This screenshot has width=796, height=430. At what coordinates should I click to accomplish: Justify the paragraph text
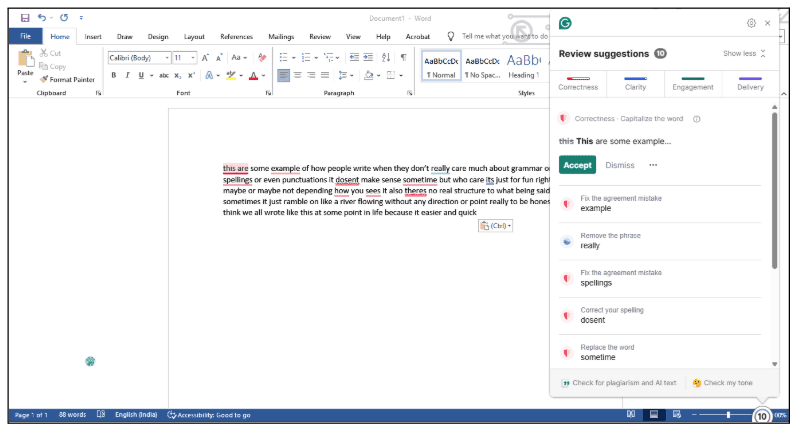pyautogui.click(x=325, y=75)
